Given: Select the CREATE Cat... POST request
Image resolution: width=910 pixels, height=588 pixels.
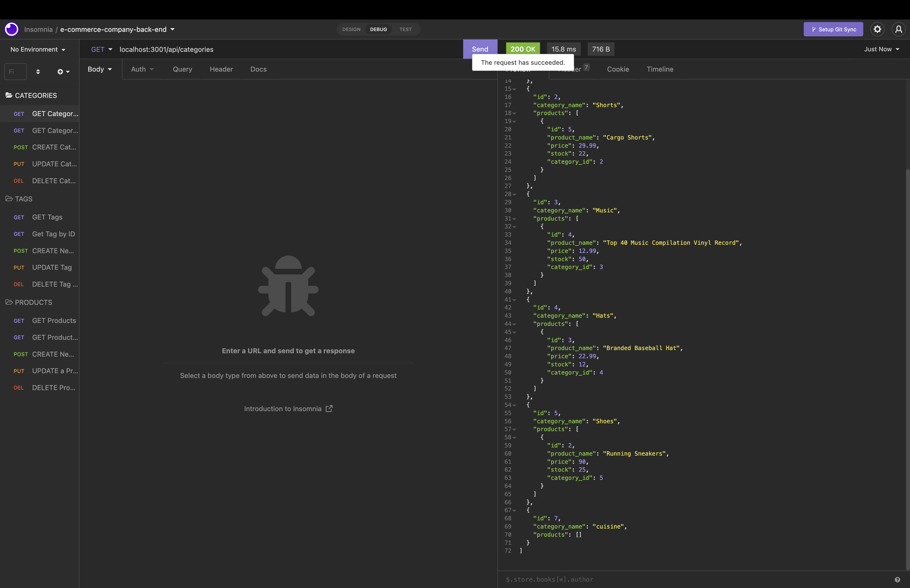Looking at the screenshot, I should click(40, 147).
